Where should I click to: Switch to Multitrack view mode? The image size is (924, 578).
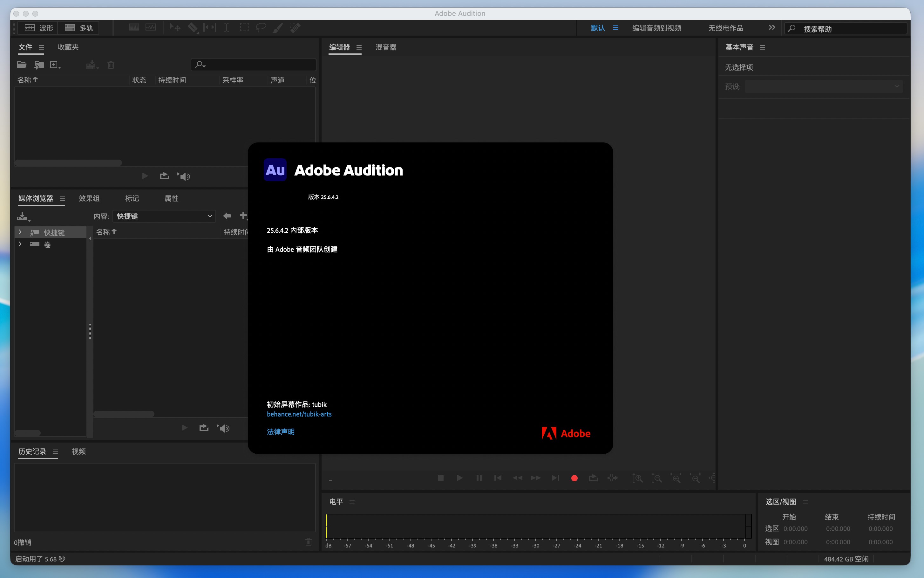pos(79,28)
